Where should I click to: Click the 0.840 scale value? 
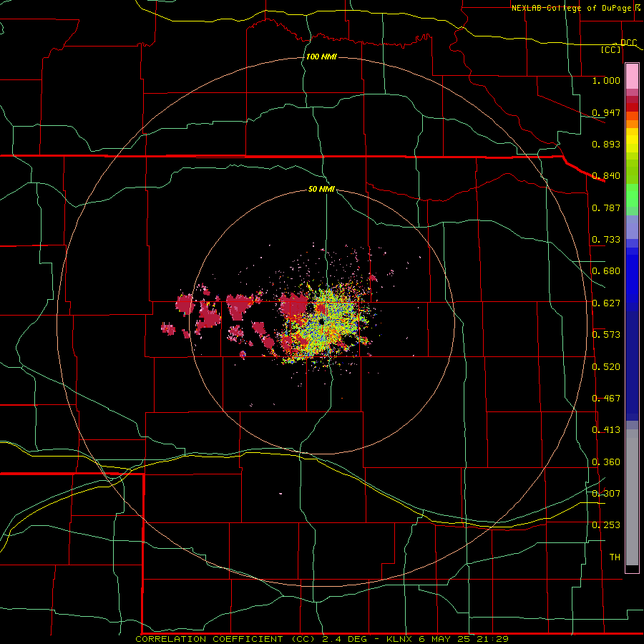click(x=606, y=176)
